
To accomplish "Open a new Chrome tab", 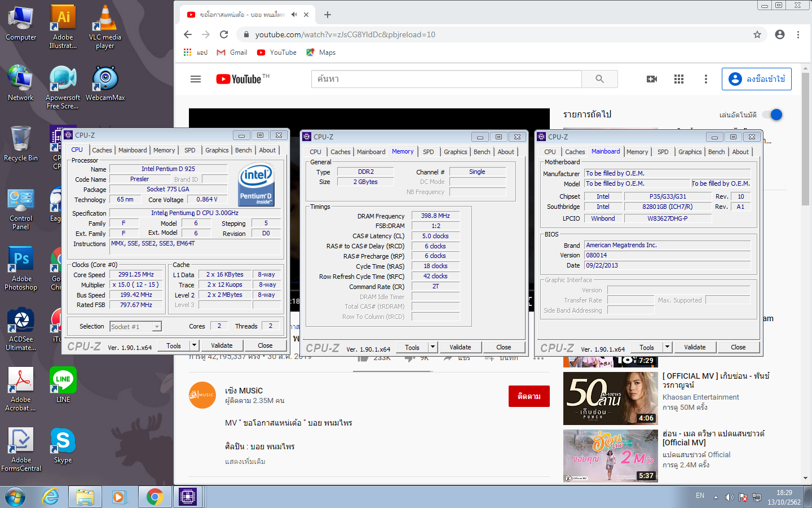I will pyautogui.click(x=328, y=15).
